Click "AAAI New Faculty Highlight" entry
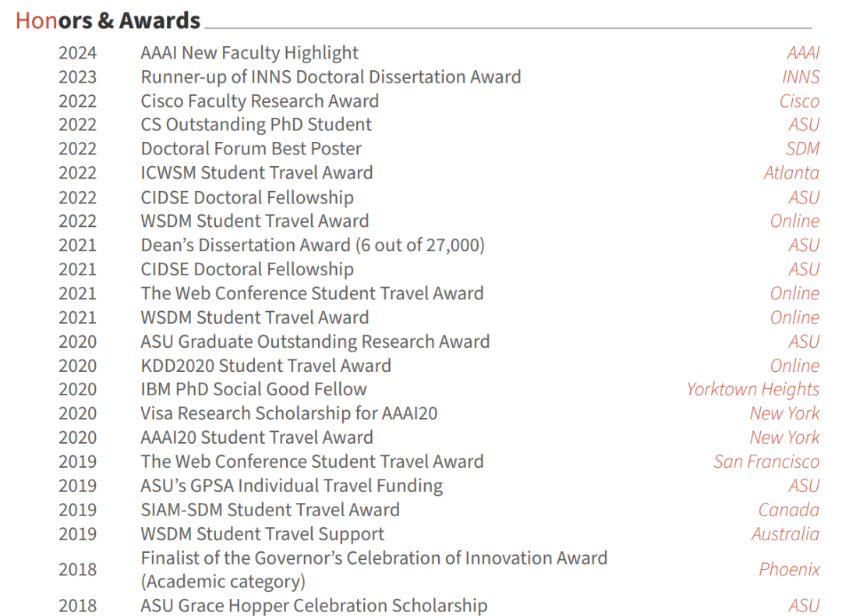 click(x=249, y=53)
